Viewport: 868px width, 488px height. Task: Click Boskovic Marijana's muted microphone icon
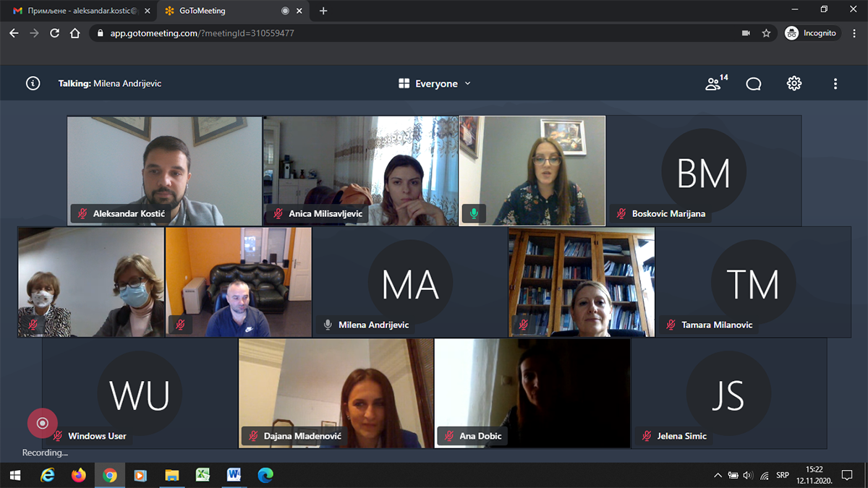pos(621,214)
